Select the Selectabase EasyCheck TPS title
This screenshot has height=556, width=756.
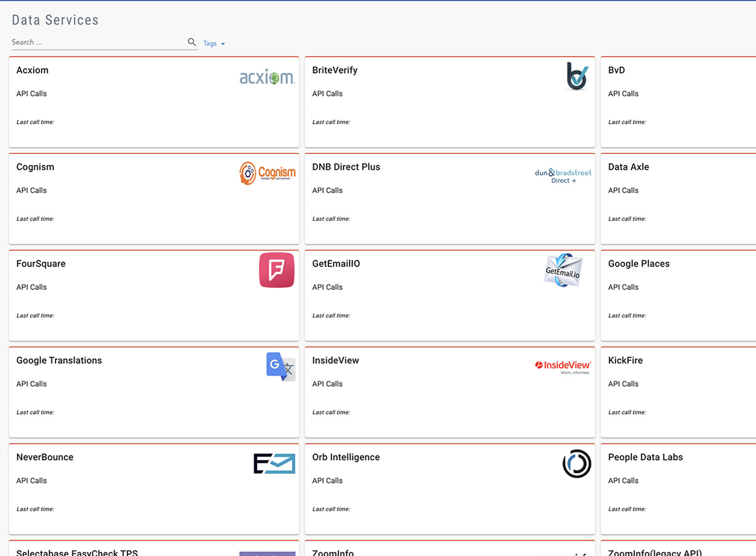click(77, 553)
